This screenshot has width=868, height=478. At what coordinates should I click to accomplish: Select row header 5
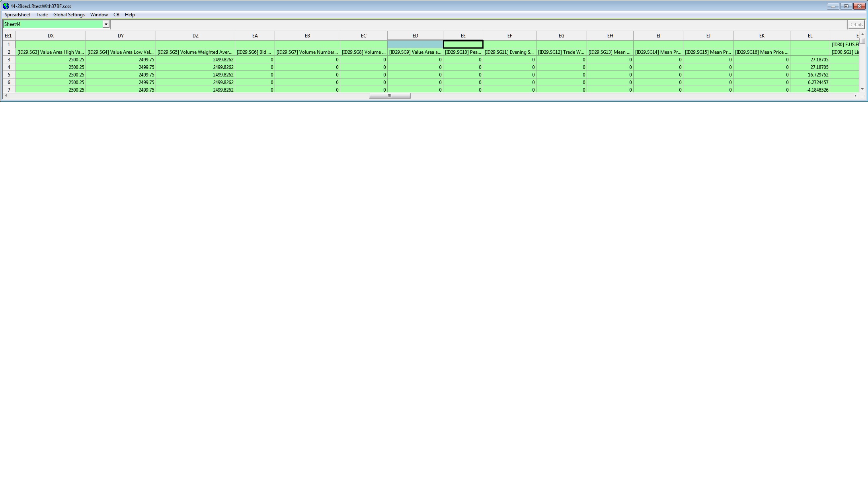(x=9, y=75)
